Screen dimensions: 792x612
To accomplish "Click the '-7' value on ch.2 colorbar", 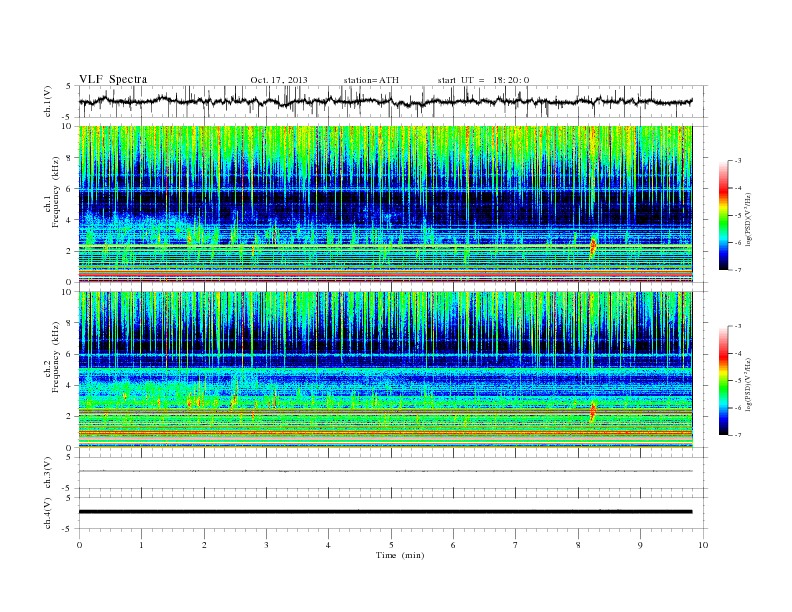I will point(738,435).
